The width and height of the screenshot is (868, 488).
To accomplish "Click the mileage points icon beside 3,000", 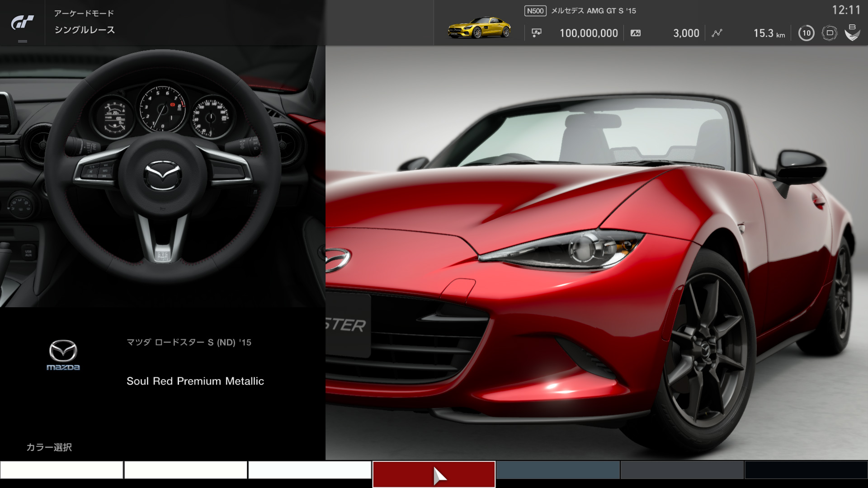I will tap(636, 33).
